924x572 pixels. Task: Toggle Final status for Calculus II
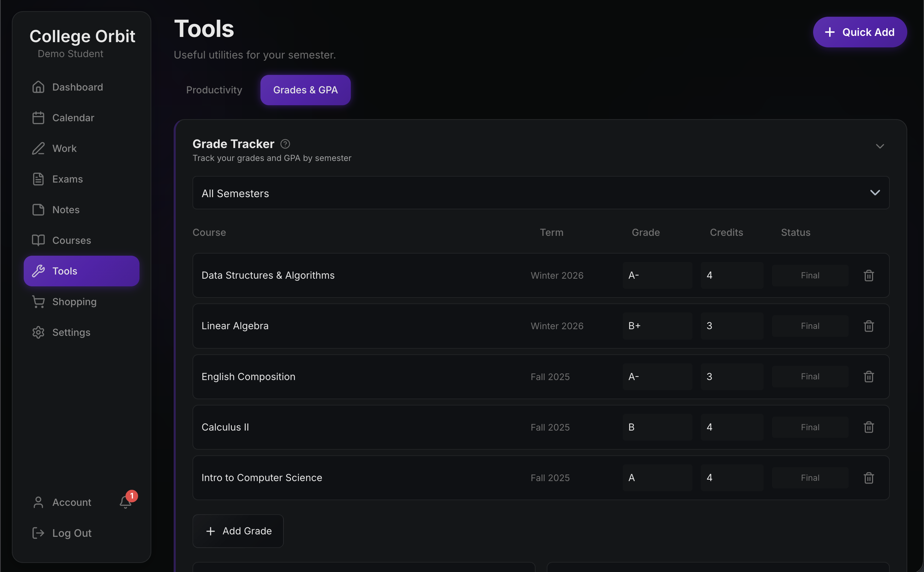tap(810, 427)
